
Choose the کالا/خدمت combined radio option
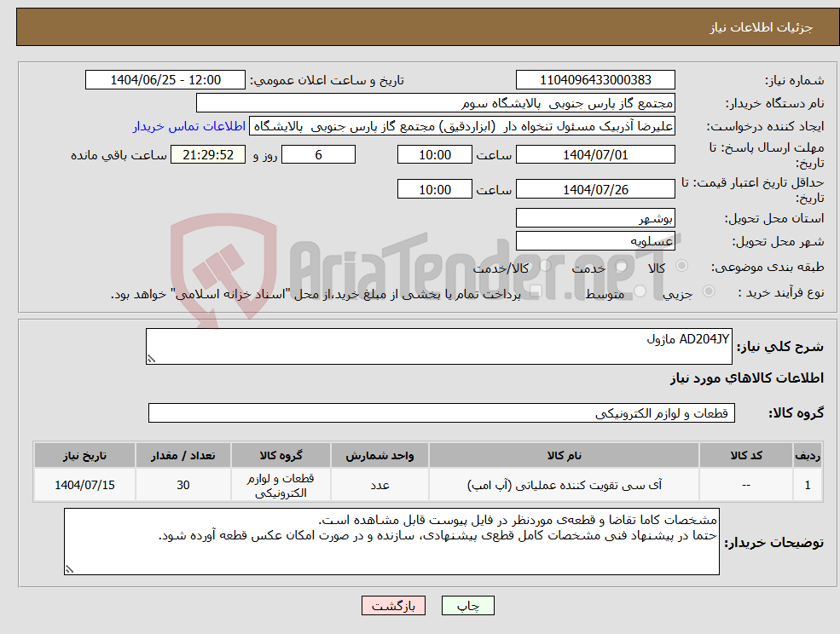[x=545, y=266]
